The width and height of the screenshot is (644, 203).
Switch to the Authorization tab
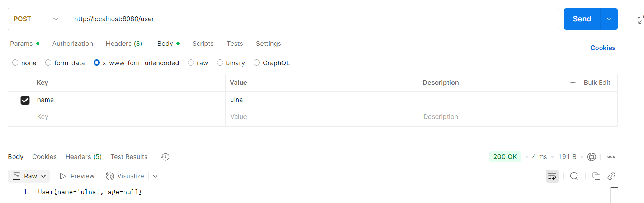click(x=72, y=44)
